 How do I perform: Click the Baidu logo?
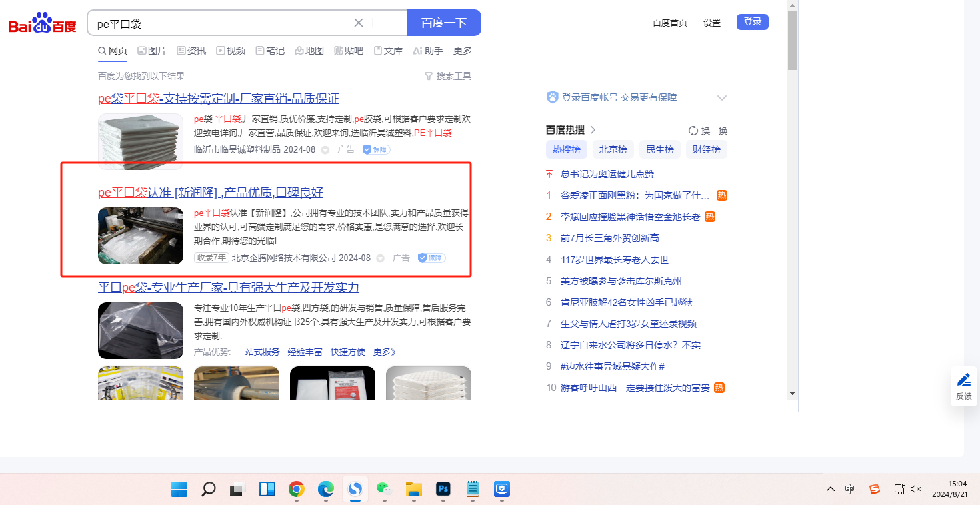pos(42,23)
